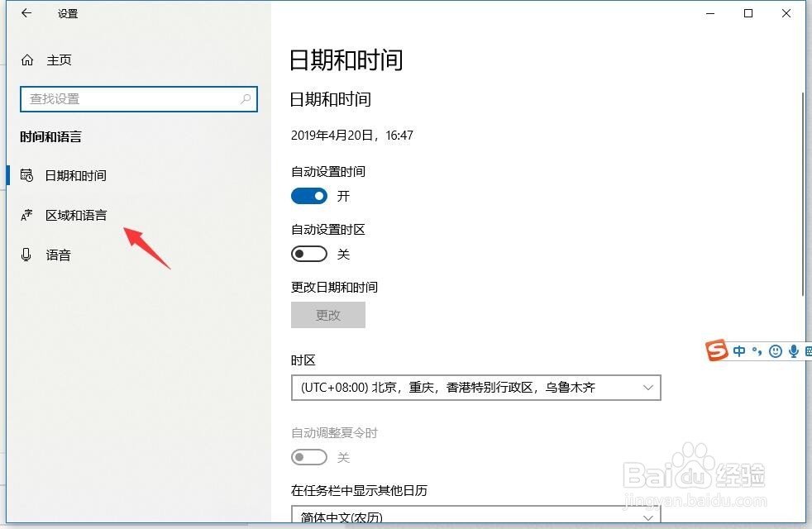Click the search magnifier in 查找设置 box
812x529 pixels.
(246, 99)
